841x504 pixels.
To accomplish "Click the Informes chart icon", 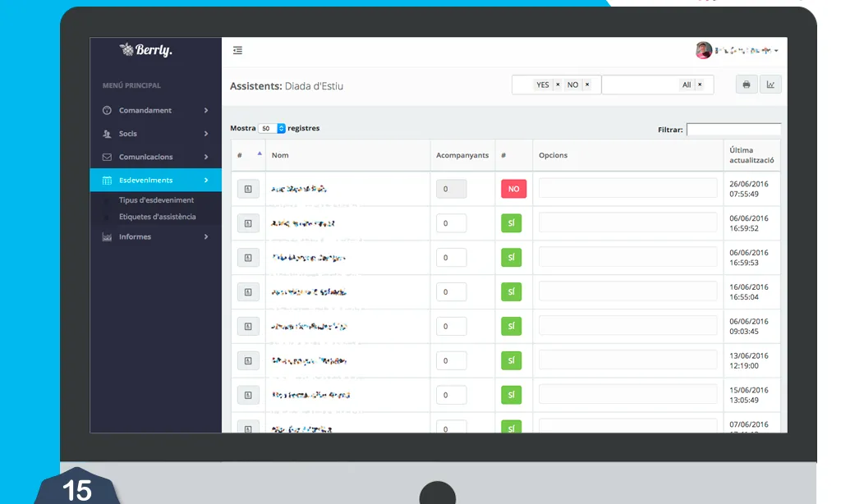I will pyautogui.click(x=107, y=236).
